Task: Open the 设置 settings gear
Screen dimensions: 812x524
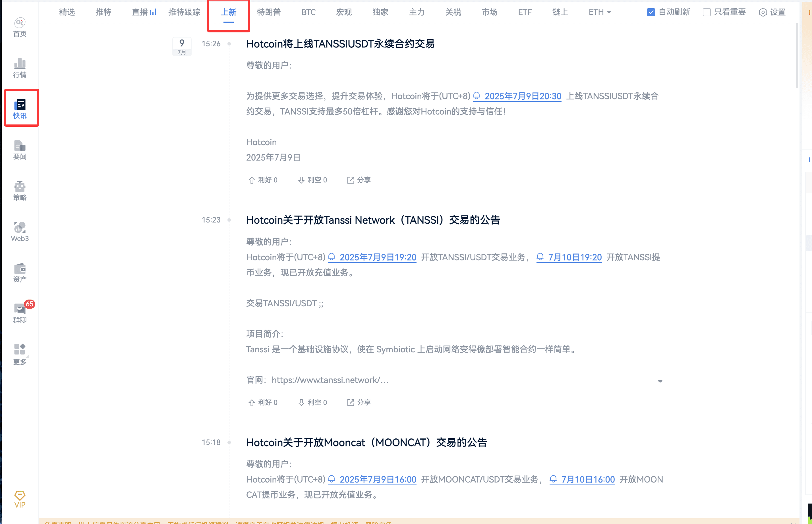Action: pyautogui.click(x=772, y=12)
